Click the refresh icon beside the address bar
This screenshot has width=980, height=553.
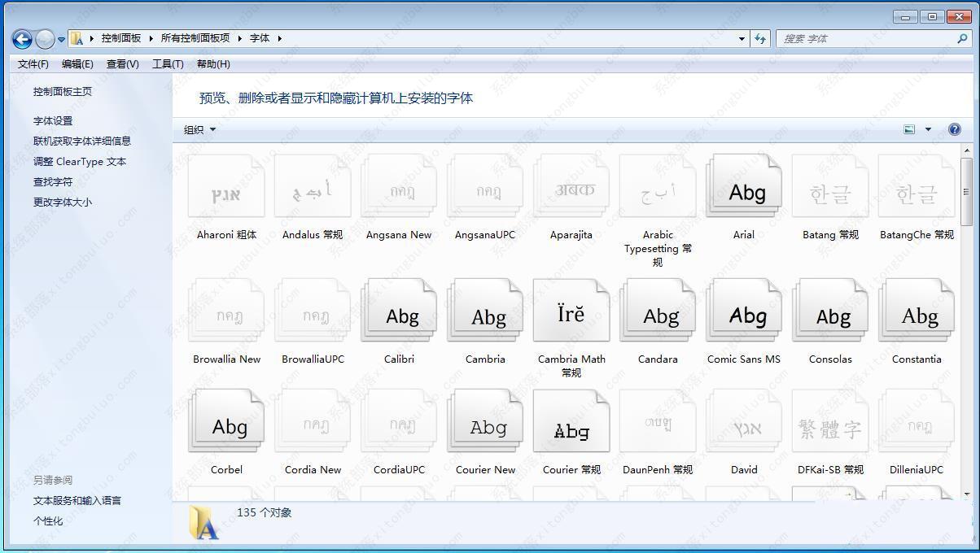(759, 38)
